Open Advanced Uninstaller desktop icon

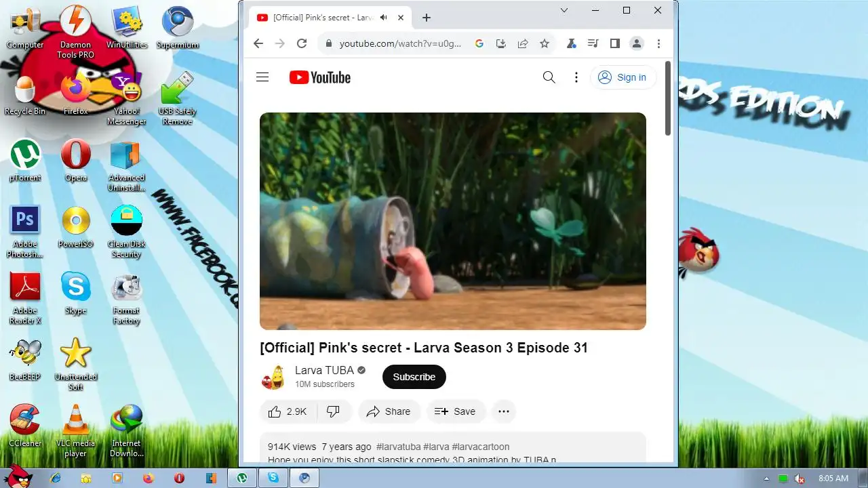[126, 165]
